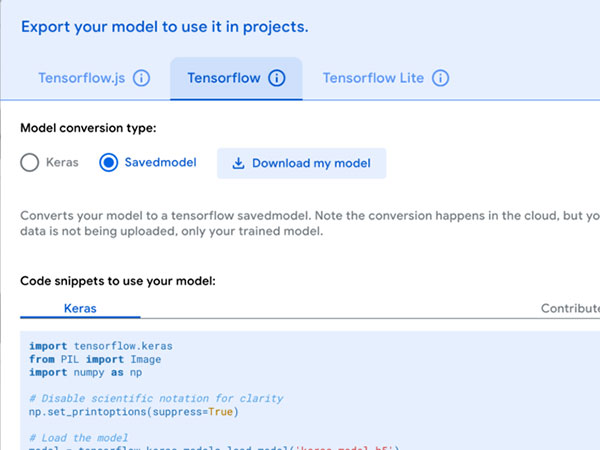600x450 pixels.
Task: Click the info icon beside Tensorflow.js
Action: (141, 78)
